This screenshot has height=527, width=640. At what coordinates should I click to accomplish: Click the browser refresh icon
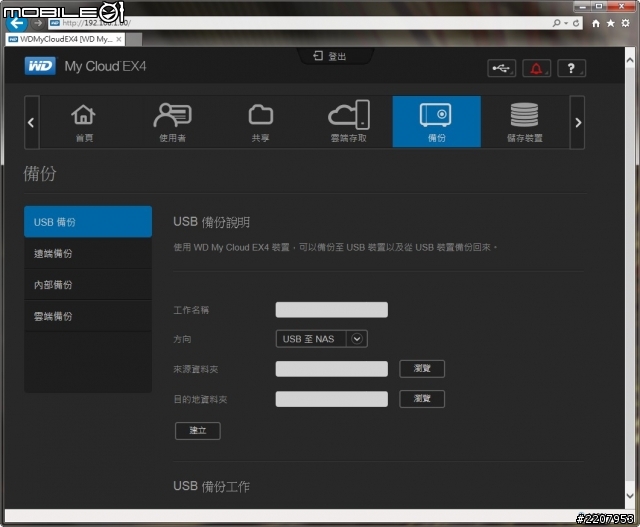[576, 23]
